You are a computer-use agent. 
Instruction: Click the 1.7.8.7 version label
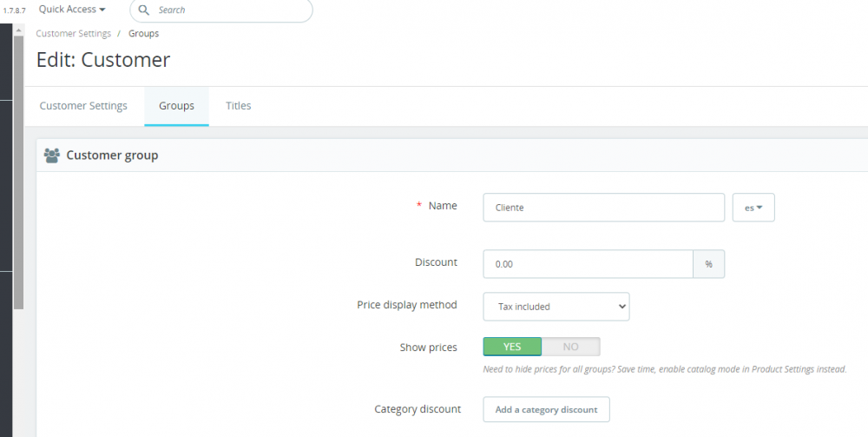click(x=15, y=10)
